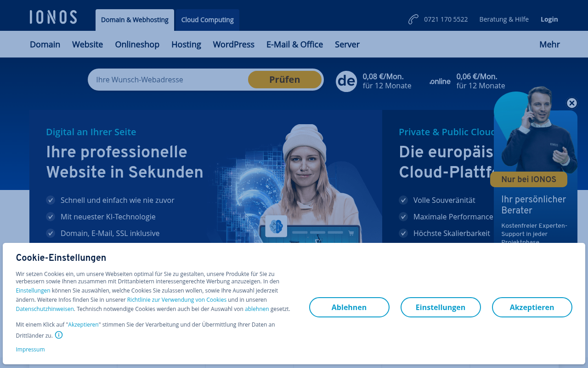Click .online price 0,06 €/Mon.
This screenshot has width=588, height=368.
(x=477, y=76)
